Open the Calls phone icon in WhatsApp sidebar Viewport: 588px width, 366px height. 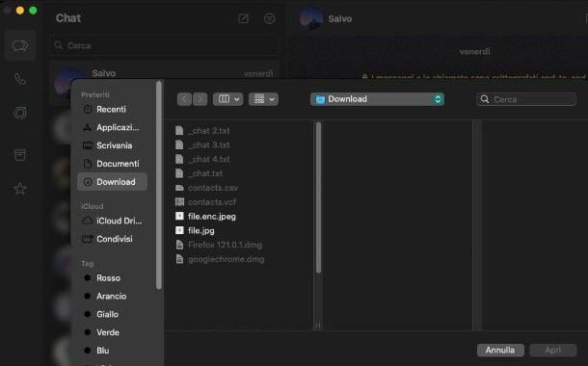pos(20,79)
